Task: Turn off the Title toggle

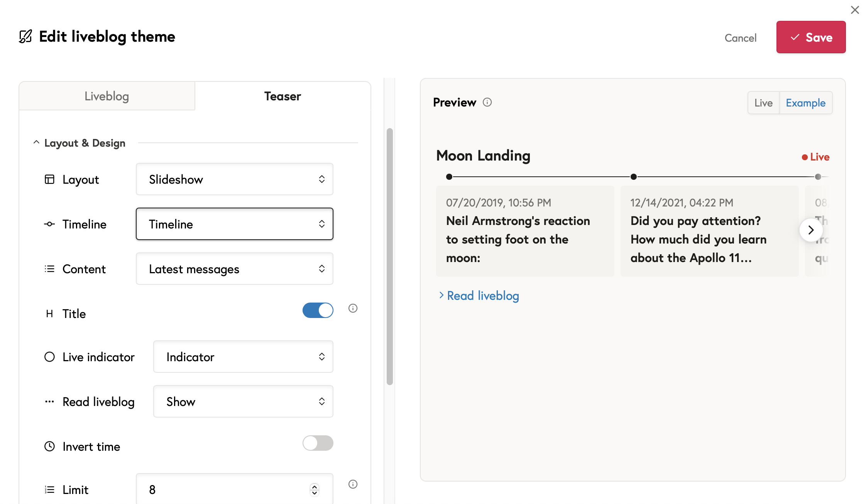Action: click(x=318, y=310)
